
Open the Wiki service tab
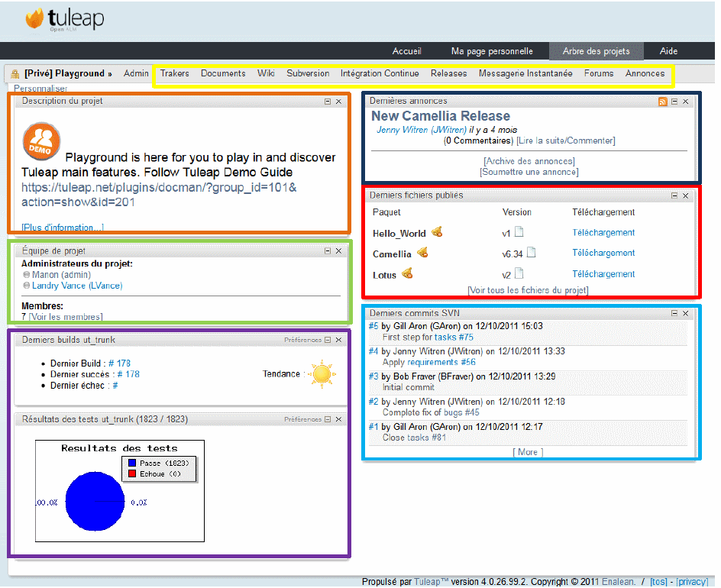pyautogui.click(x=266, y=73)
